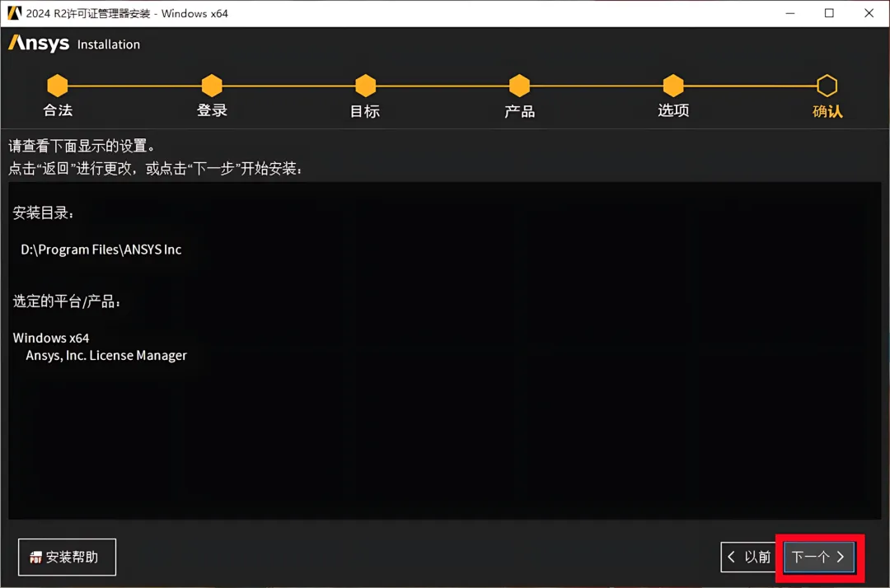Image resolution: width=890 pixels, height=588 pixels.
Task: Click the 选定的平台/产品 heading text
Action: coord(67,301)
